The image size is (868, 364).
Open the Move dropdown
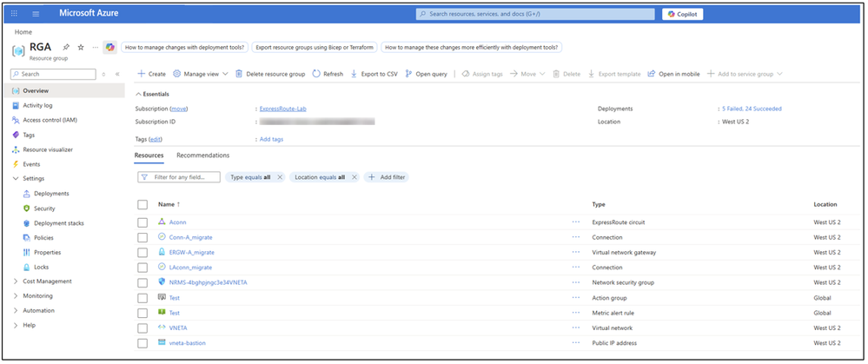click(x=527, y=74)
